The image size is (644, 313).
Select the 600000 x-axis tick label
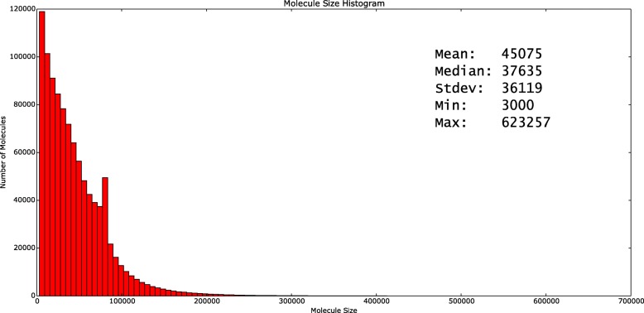tap(545, 301)
